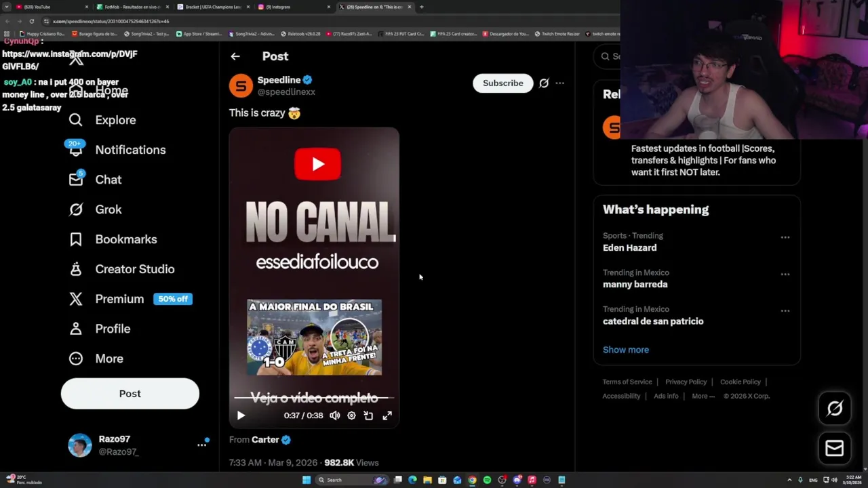Screen dimensions: 868x488
Task: Open the Twitch Emote Resizer bookmark
Action: point(557,34)
